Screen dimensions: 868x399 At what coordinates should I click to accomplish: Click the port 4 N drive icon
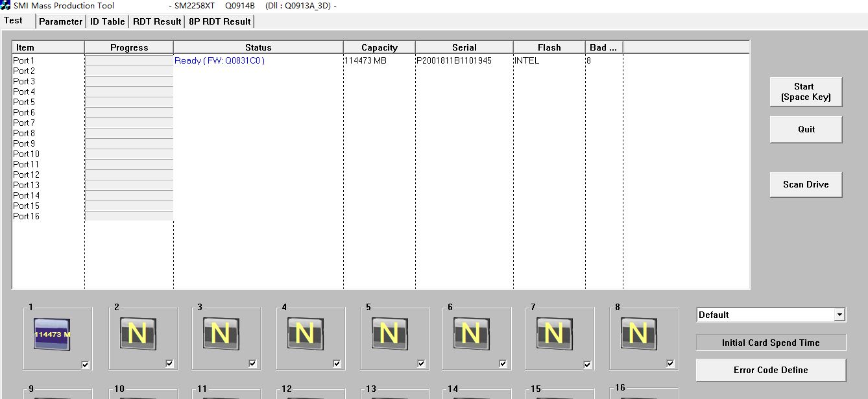305,334
